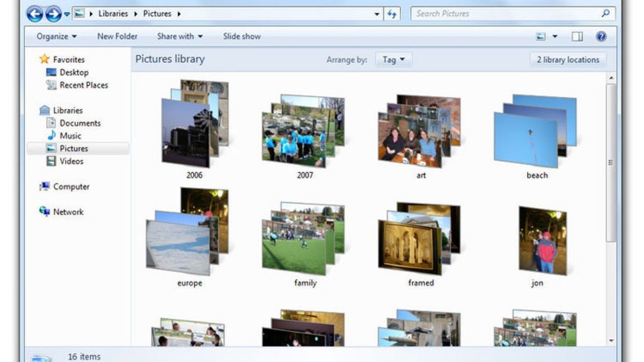Open Recent Places from Favorites

[85, 85]
